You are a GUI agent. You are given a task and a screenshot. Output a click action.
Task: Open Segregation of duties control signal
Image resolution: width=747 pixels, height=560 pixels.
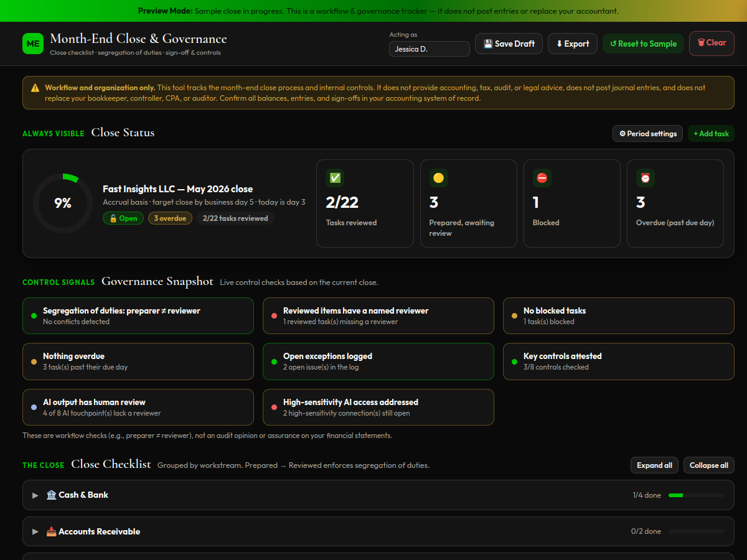[138, 315]
